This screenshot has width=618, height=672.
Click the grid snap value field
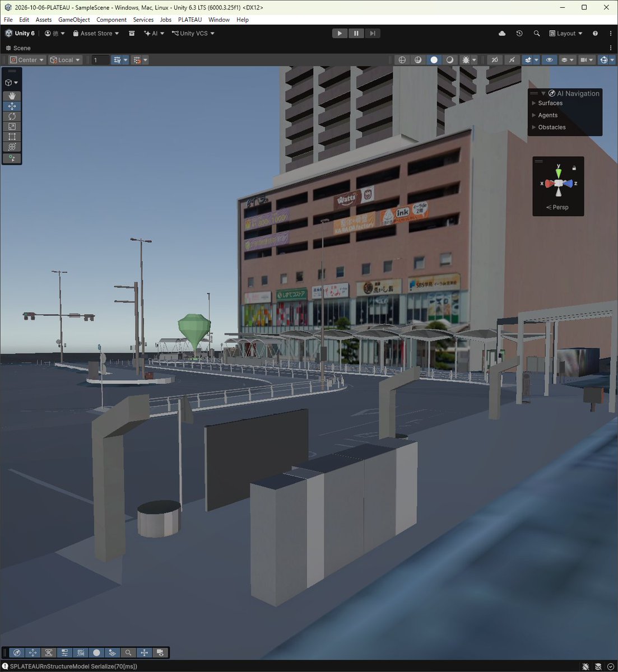point(101,60)
